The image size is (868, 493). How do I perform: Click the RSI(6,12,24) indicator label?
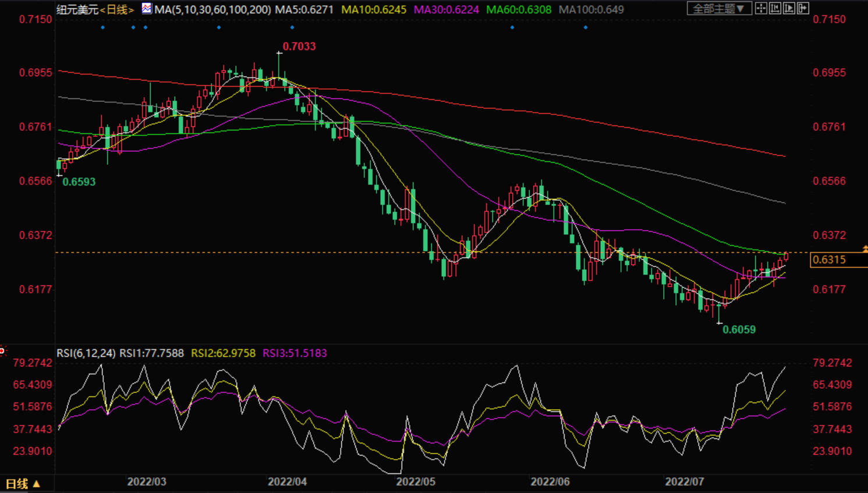pyautogui.click(x=86, y=353)
